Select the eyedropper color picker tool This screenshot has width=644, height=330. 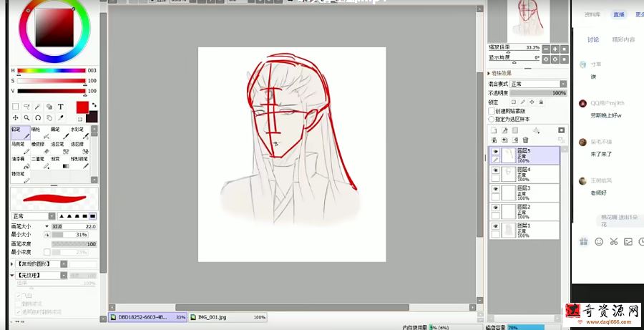point(60,118)
